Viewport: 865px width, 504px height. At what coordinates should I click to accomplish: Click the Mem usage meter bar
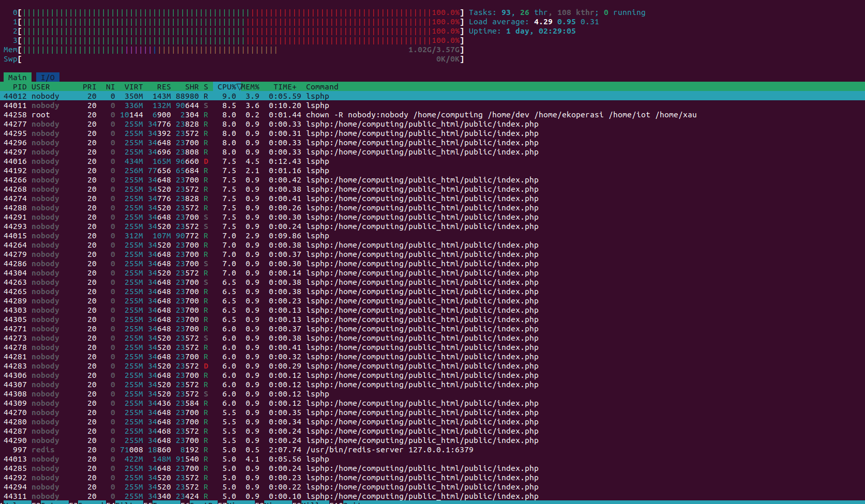(x=155, y=50)
